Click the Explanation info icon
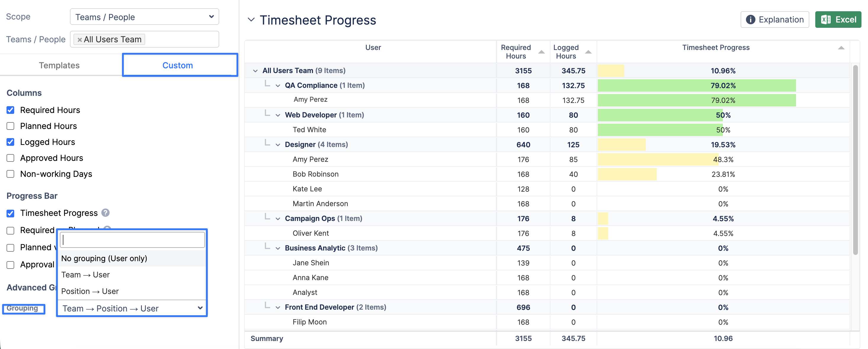Image resolution: width=868 pixels, height=349 pixels. (x=750, y=20)
